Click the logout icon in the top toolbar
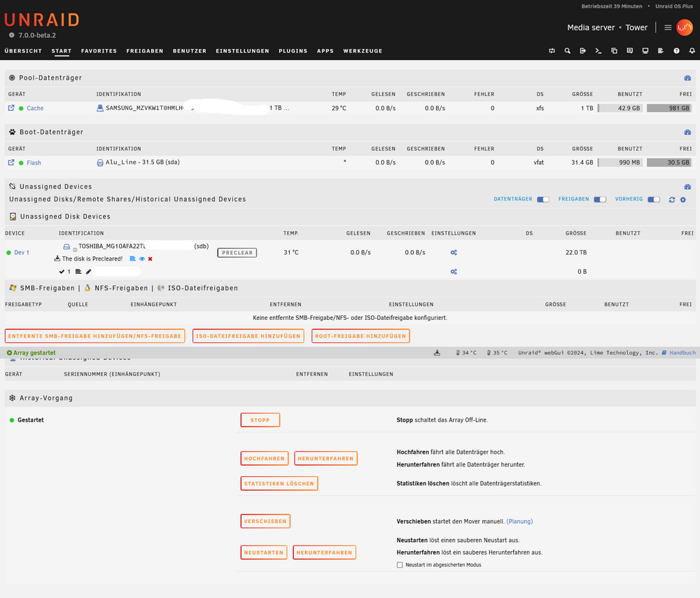This screenshot has height=598, width=700. pos(582,51)
